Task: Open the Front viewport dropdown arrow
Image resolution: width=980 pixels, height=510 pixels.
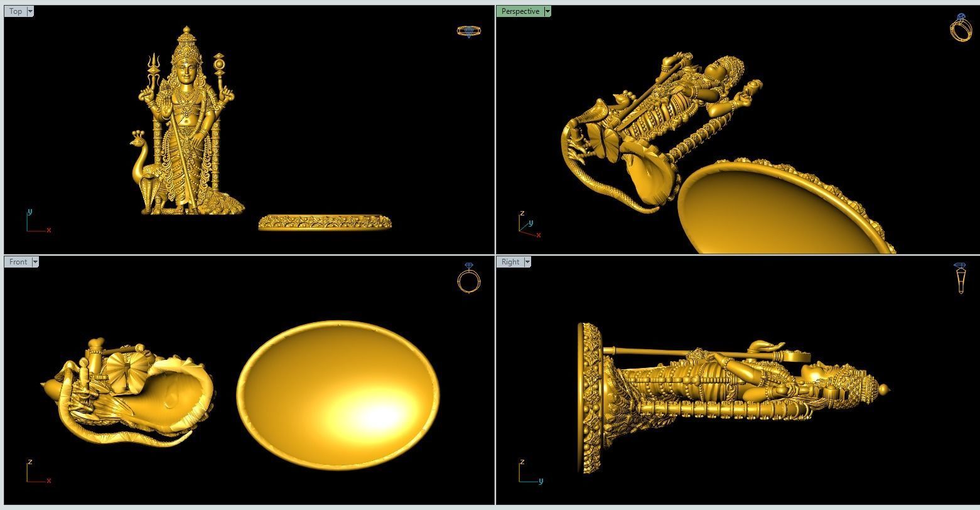Action: pyautogui.click(x=35, y=262)
